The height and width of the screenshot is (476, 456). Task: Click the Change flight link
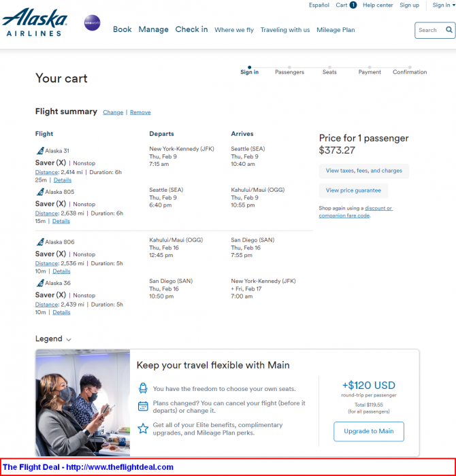tap(113, 112)
